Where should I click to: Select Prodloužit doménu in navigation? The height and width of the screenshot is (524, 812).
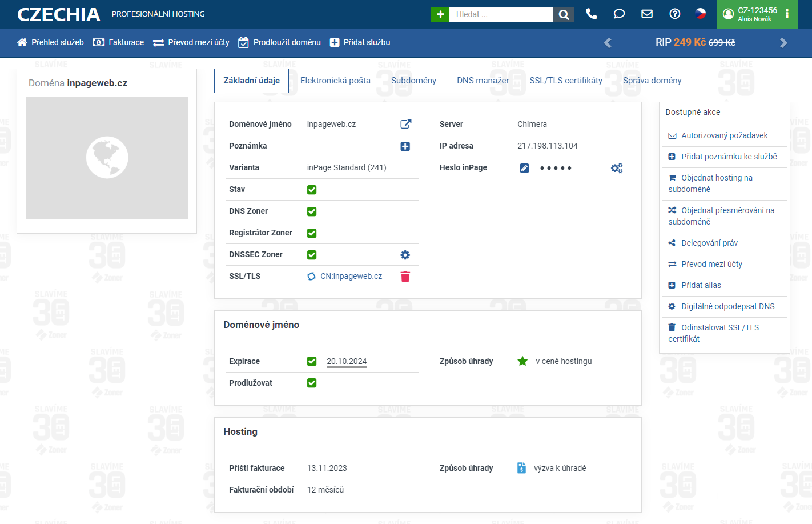[279, 42]
